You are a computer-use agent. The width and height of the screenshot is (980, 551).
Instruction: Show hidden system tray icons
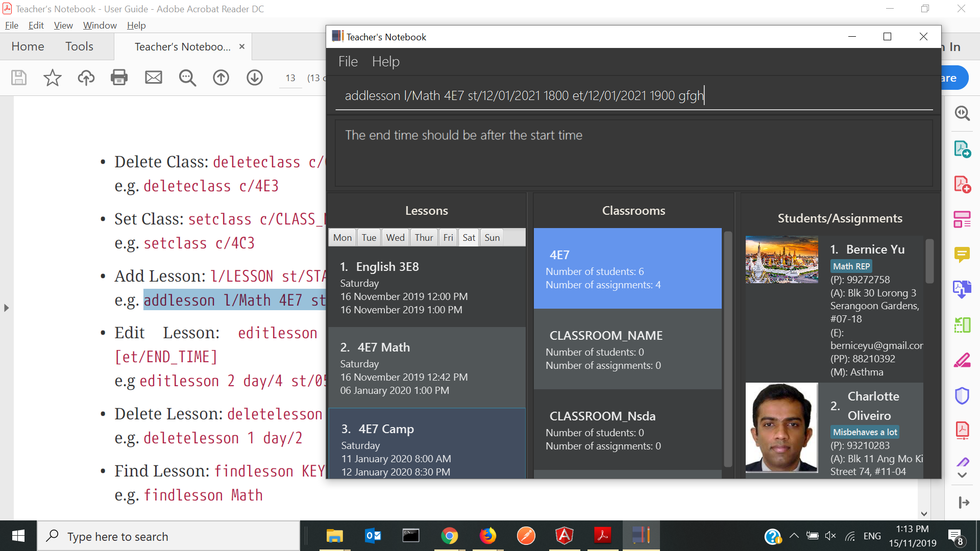[794, 536]
